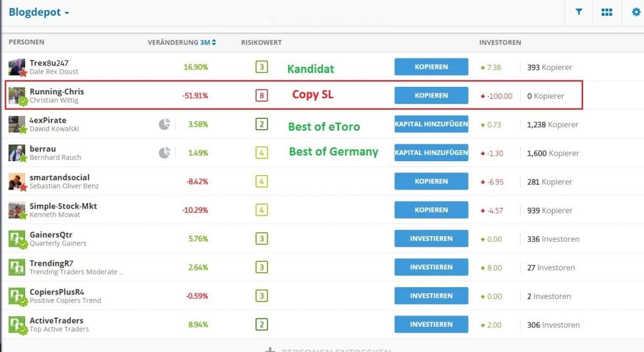644x352 pixels.
Task: Click Kopieren button for Trex8u247
Action: pyautogui.click(x=431, y=67)
